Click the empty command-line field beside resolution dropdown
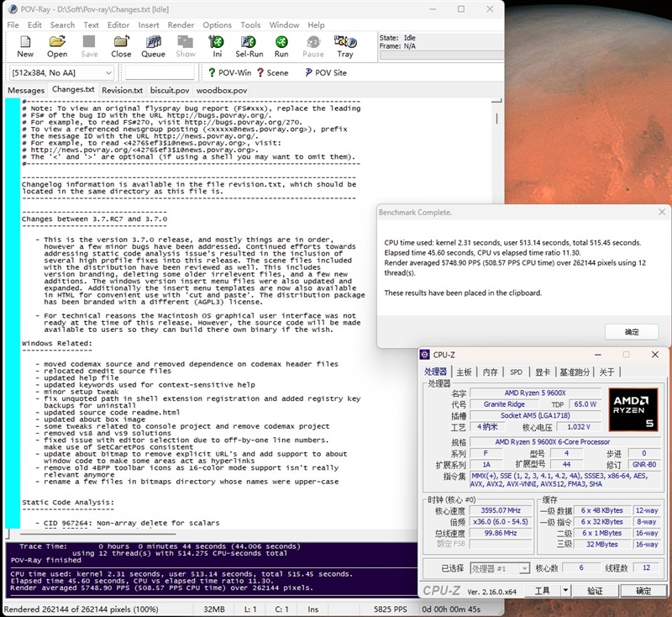Viewport: 672px width, 617px height. point(160,73)
